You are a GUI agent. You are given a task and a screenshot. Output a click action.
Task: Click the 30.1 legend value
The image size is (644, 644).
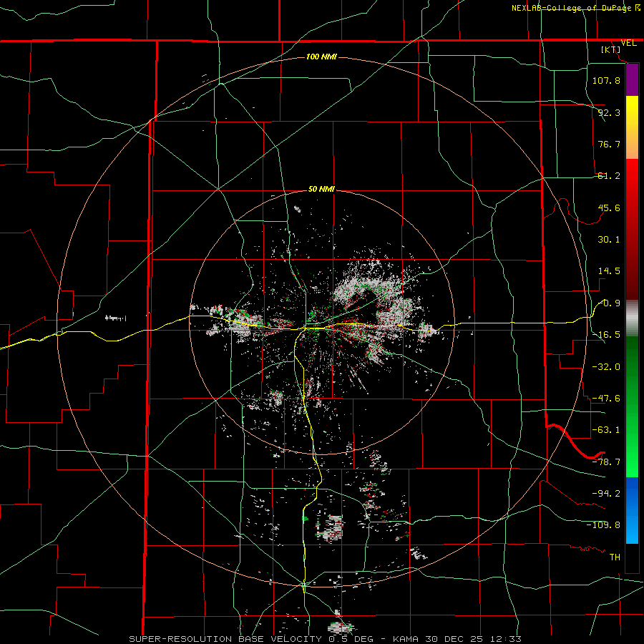tap(609, 240)
